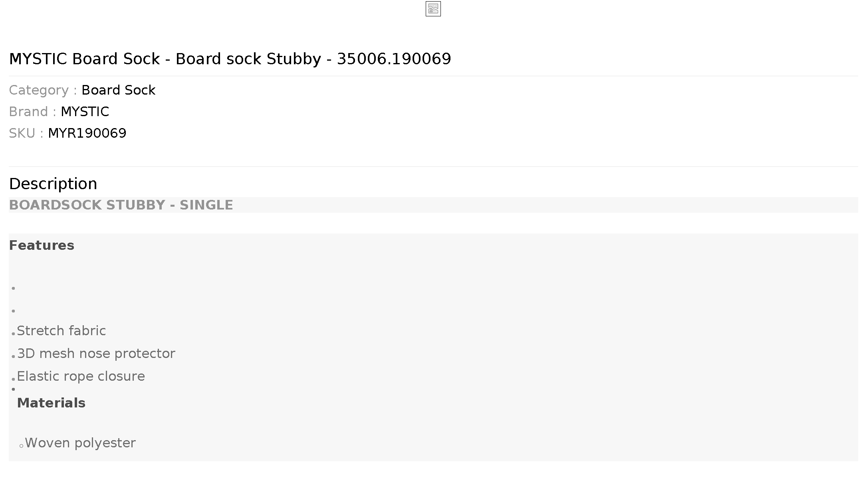Click the Description heading
867x504 pixels.
click(x=53, y=184)
